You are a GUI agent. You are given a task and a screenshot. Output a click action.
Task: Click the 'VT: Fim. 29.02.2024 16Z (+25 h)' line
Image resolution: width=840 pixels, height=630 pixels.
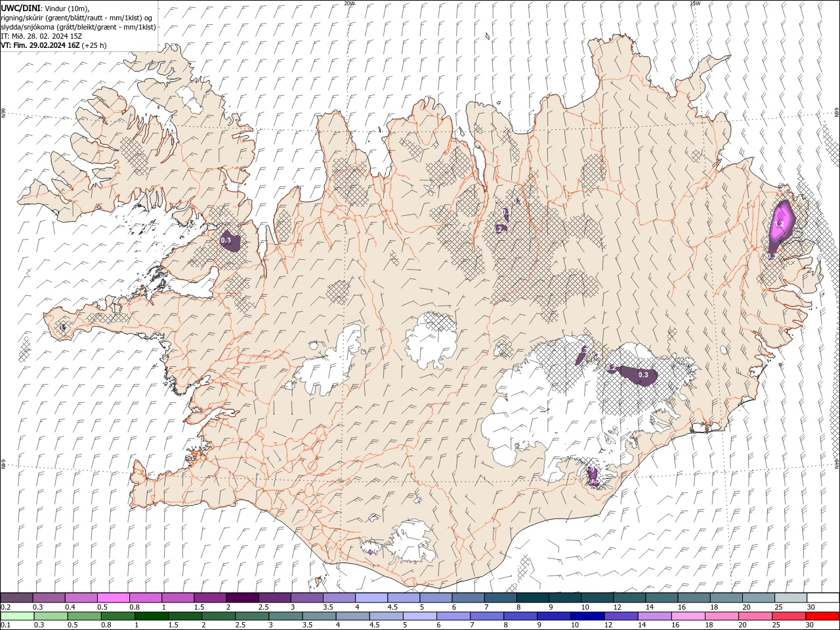click(x=54, y=45)
